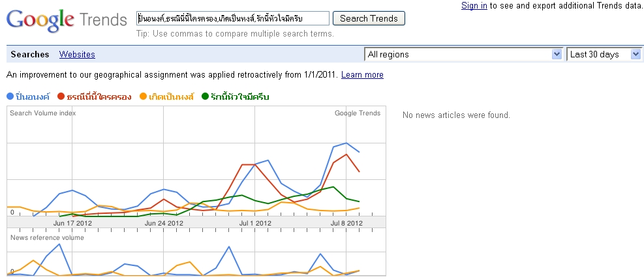Click the blue first search term text
Screen dimensions: 644x279
pos(33,96)
